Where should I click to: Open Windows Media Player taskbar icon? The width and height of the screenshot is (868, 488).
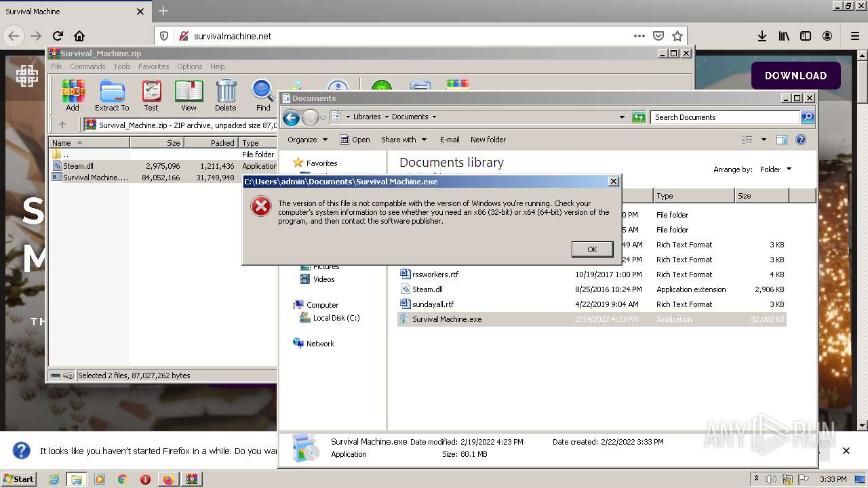pos(100,479)
